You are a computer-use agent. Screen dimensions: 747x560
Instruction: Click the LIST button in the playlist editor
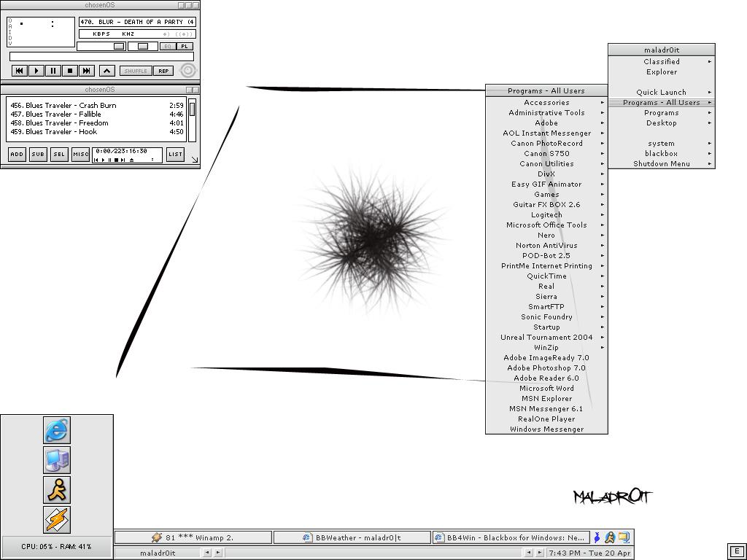(x=175, y=155)
